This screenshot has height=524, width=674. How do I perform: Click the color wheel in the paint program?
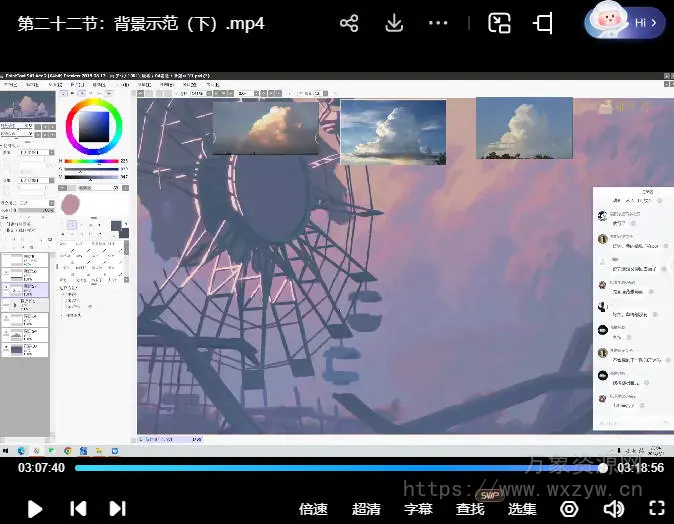coord(94,125)
